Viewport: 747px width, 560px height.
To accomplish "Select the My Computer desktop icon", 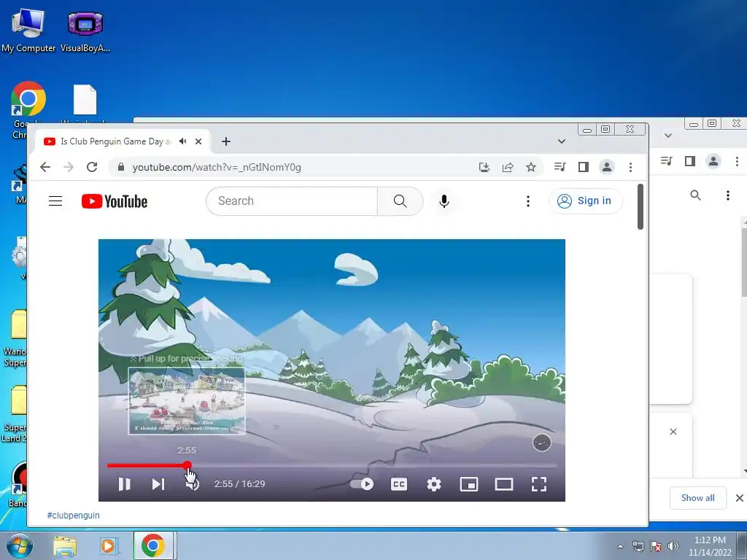I will pyautogui.click(x=28, y=31).
